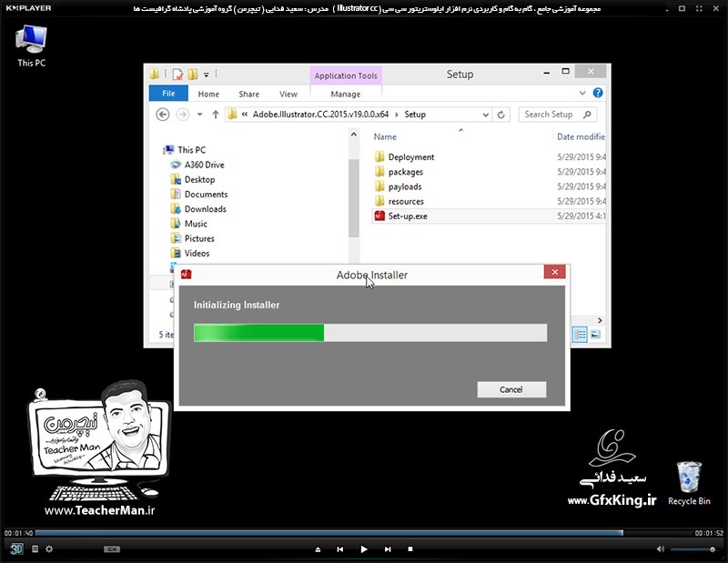Click the Search Setup input field
Image resolution: width=728 pixels, height=563 pixels.
tap(557, 115)
